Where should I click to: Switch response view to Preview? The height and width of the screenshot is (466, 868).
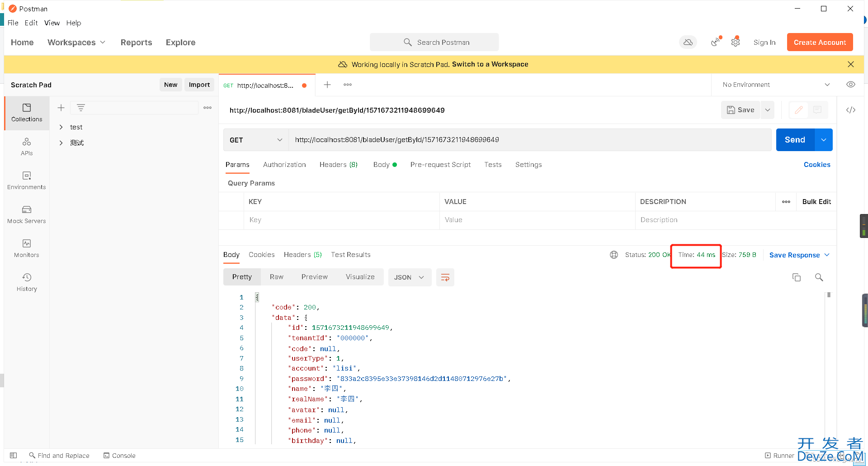(x=315, y=277)
